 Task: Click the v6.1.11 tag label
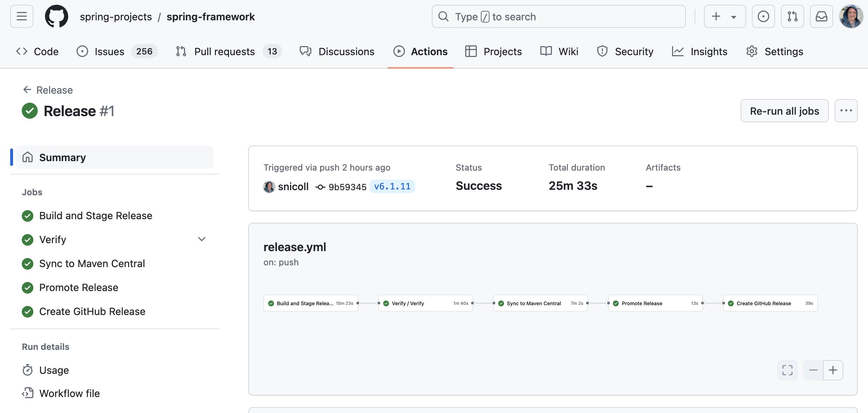[x=392, y=187]
